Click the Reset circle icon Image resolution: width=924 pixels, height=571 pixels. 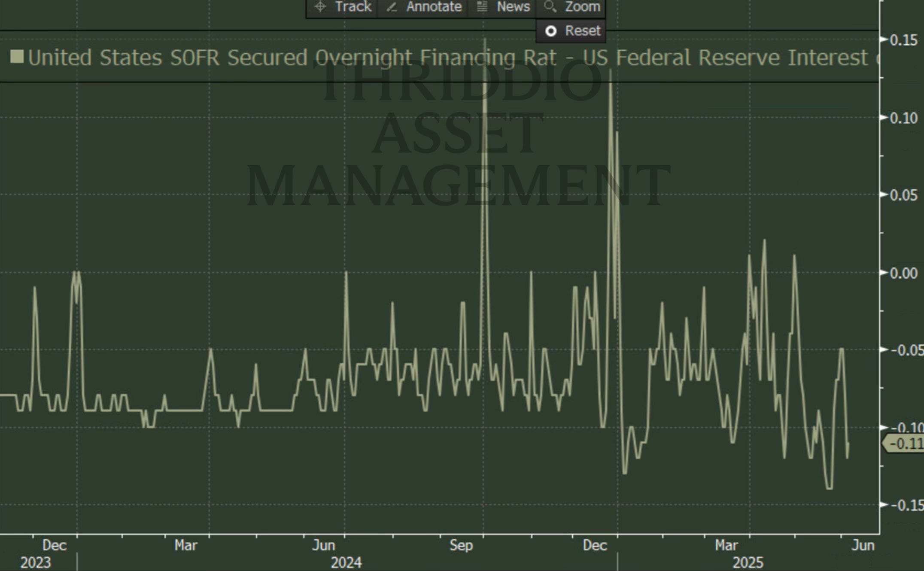coord(551,31)
